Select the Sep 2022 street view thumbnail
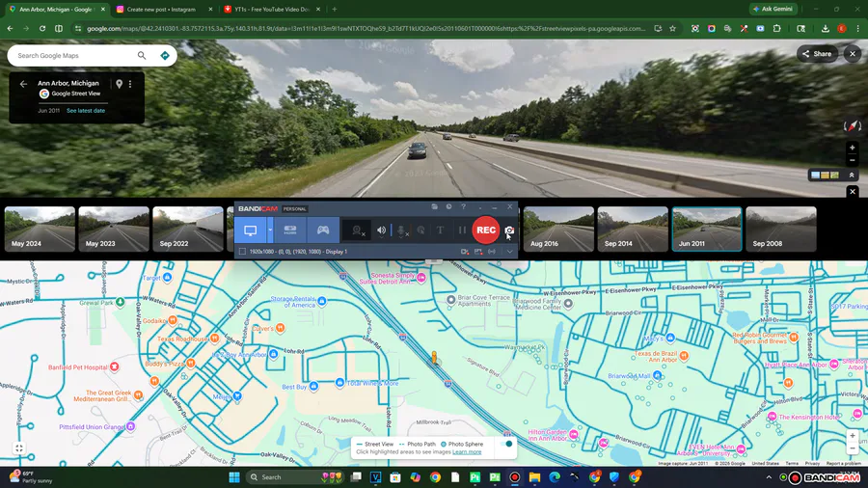This screenshot has width=868, height=488. (x=188, y=230)
